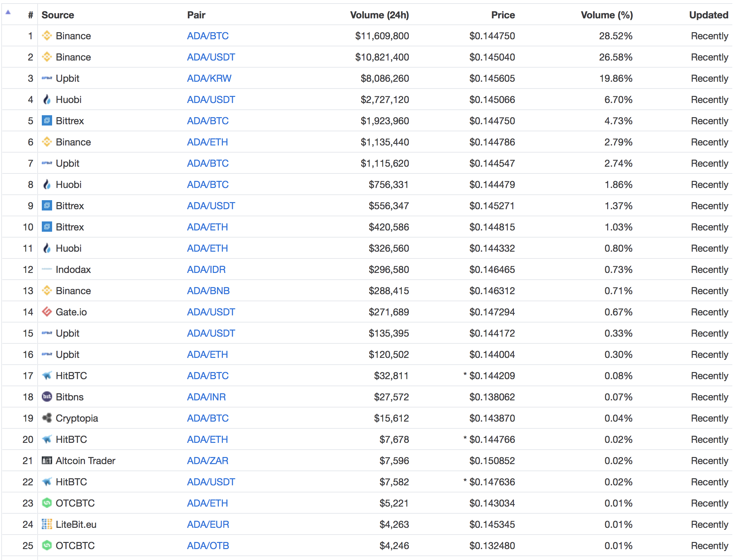Click the Binance exchange icon on row 1
The width and height of the screenshot is (741, 560).
[x=47, y=35]
